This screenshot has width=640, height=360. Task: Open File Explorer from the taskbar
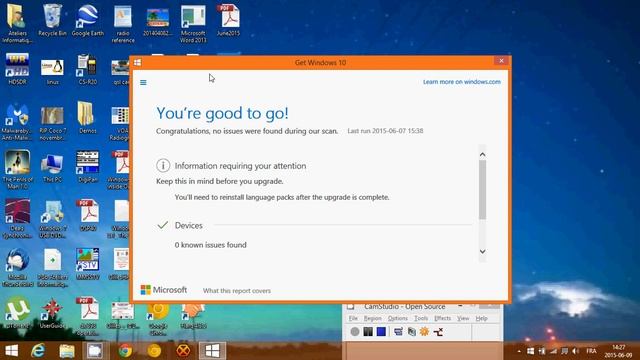[67, 351]
